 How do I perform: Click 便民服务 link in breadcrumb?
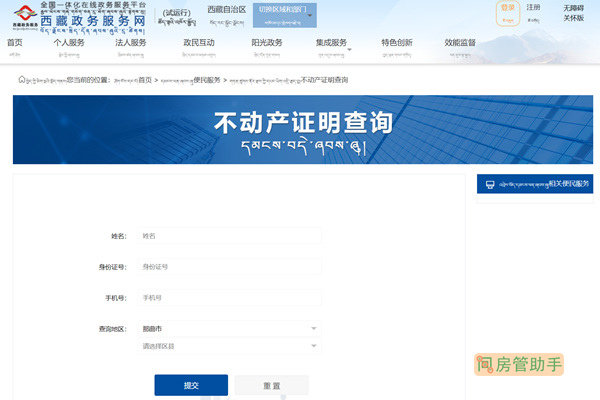207,80
